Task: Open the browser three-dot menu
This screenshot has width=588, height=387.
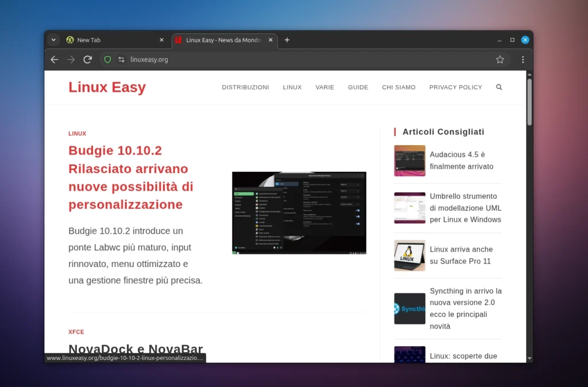Action: 523,60
